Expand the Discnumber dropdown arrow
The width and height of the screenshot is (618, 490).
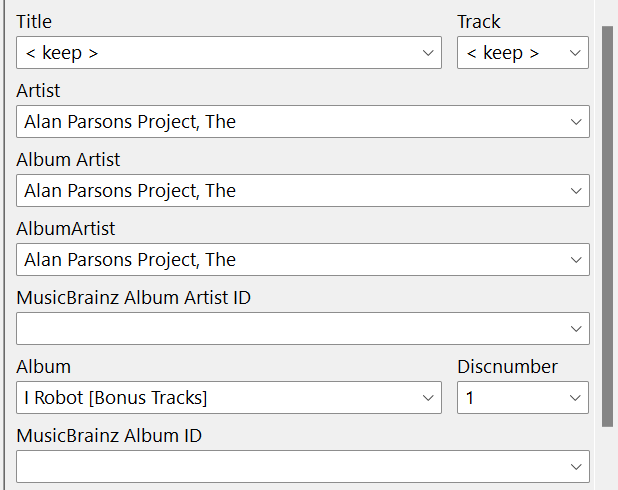pos(575,397)
